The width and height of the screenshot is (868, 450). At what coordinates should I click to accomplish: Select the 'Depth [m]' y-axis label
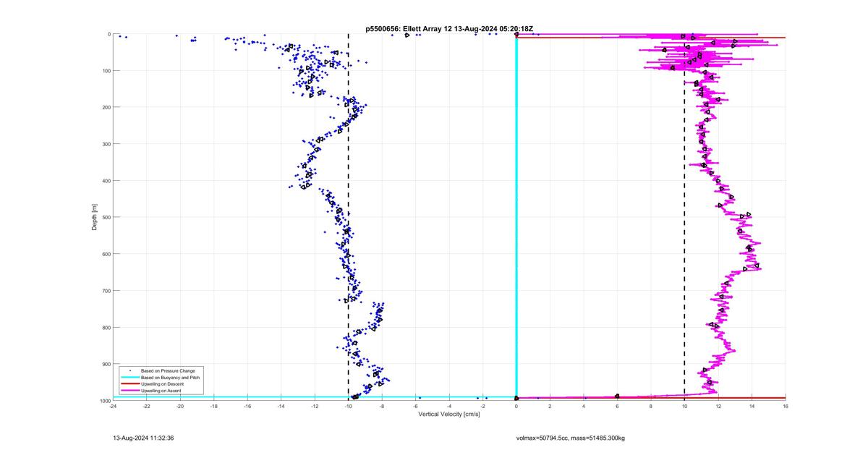[x=95, y=217]
